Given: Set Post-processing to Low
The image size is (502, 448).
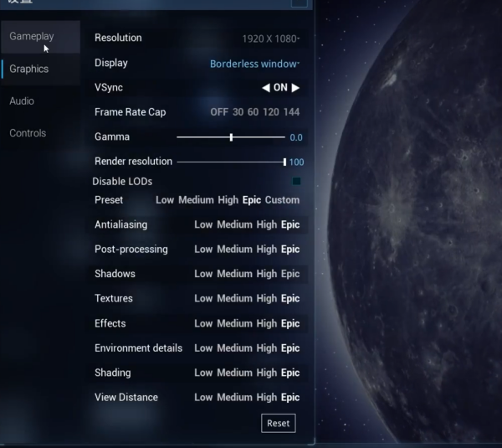Looking at the screenshot, I should pyautogui.click(x=203, y=250).
